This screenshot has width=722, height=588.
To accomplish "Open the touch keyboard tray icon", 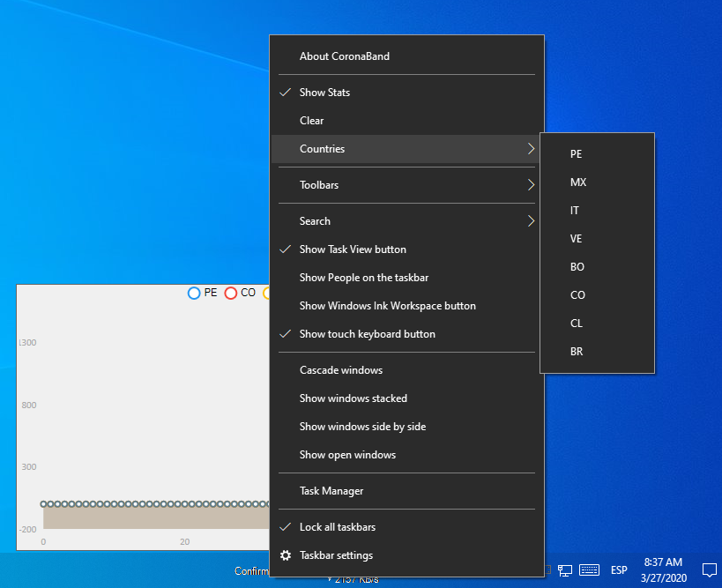I will [x=589, y=570].
